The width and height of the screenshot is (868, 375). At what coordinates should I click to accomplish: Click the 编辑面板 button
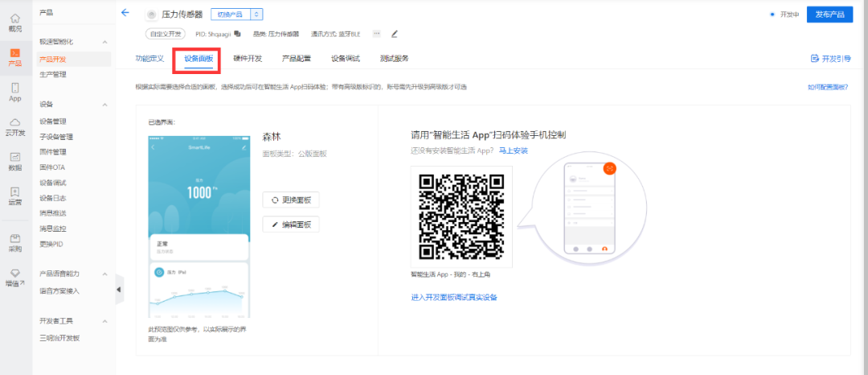coord(291,225)
